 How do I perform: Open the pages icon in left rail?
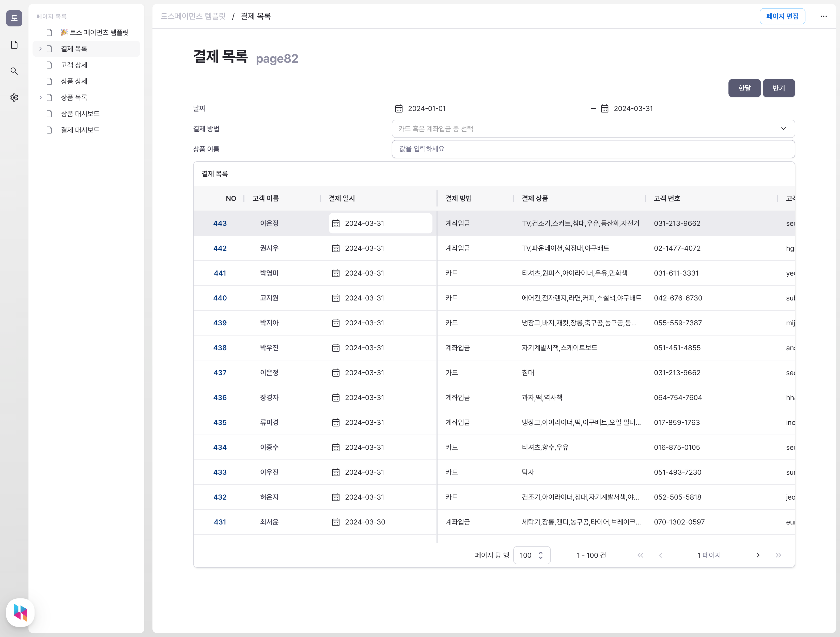click(14, 45)
